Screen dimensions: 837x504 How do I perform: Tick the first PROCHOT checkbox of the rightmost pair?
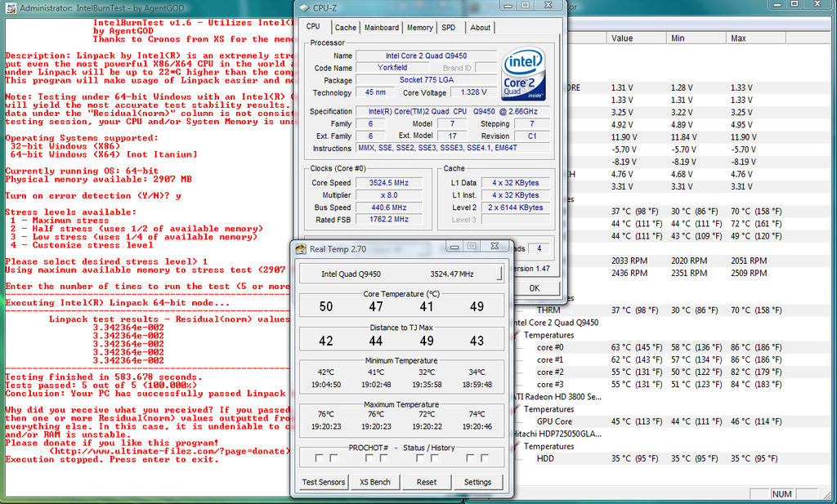470,458
